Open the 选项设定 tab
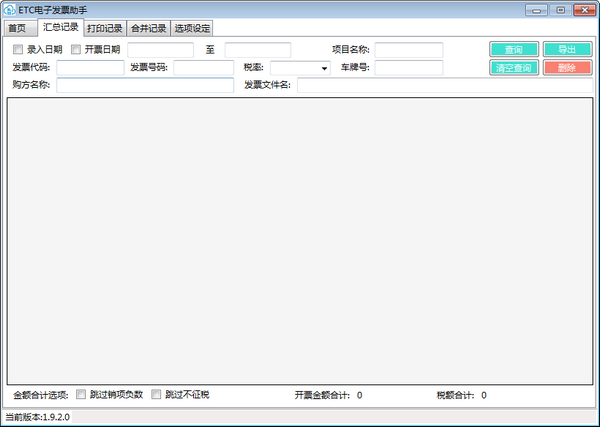600x427 pixels. 192,29
